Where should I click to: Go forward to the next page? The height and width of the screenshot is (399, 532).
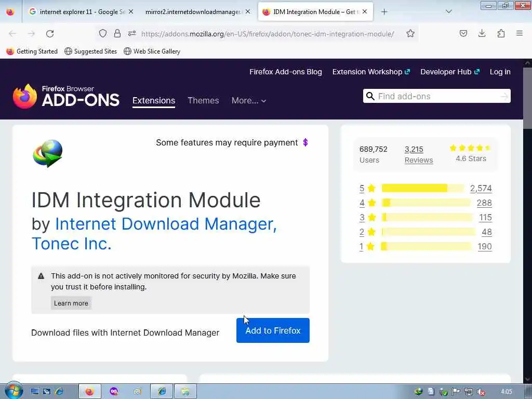(x=31, y=34)
